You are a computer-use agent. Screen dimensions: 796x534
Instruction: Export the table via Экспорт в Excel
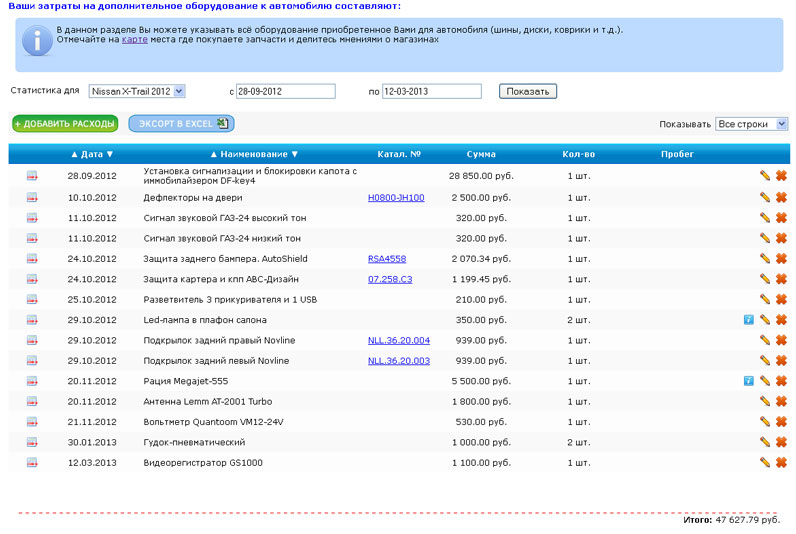[x=181, y=124]
